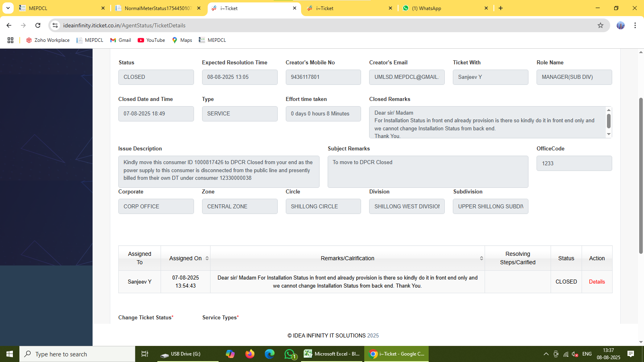
Task: Click the address bar URL
Action: tap(124, 25)
